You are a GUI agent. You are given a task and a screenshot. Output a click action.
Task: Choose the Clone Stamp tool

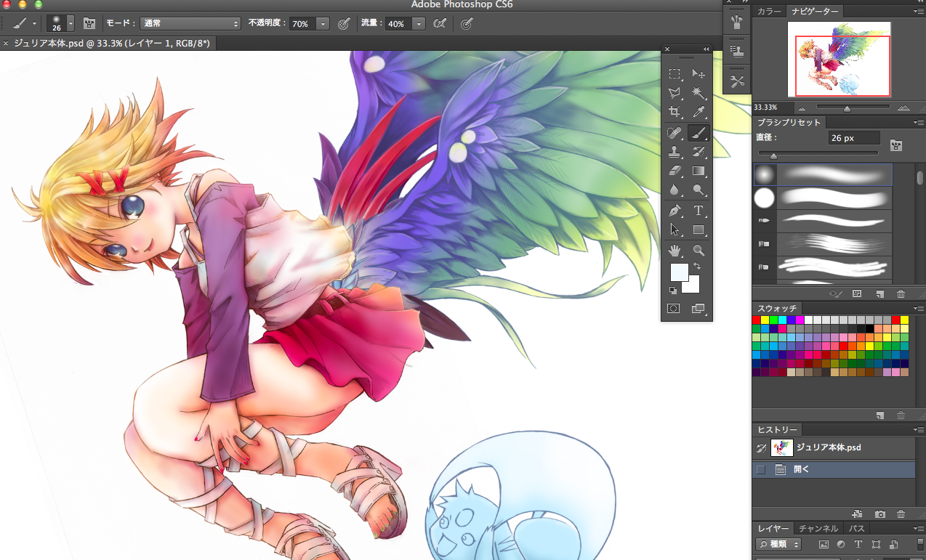(675, 152)
